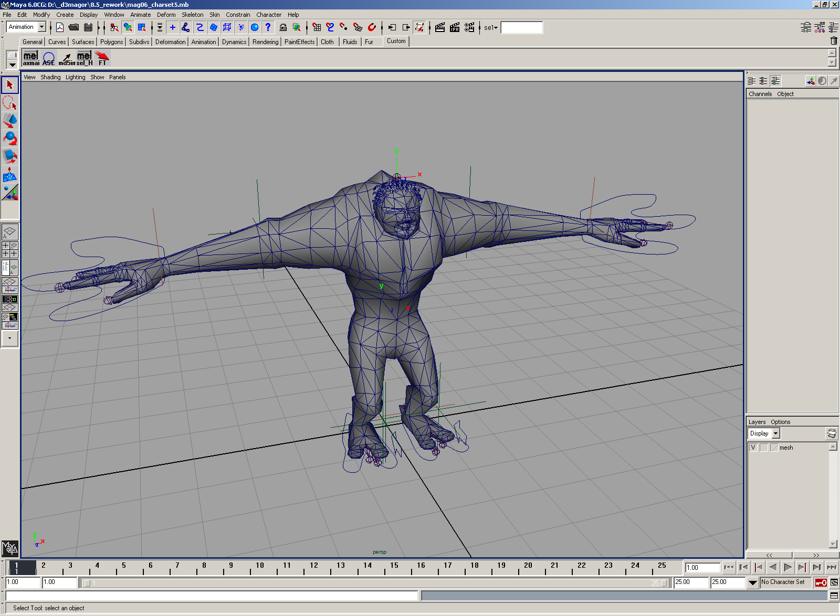
Task: Click the Snap to grids icon
Action: click(x=317, y=27)
